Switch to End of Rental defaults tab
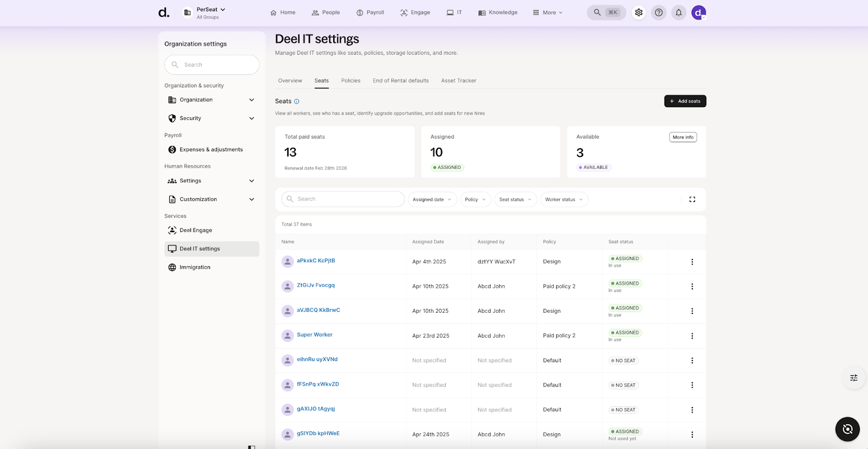This screenshot has width=868, height=449. (x=401, y=81)
